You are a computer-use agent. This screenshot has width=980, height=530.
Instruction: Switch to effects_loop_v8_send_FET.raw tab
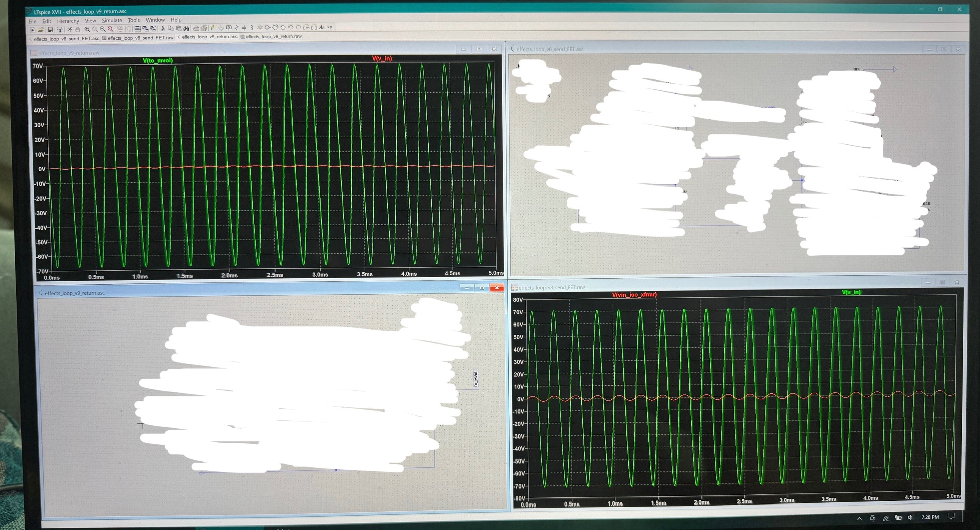pyautogui.click(x=139, y=38)
